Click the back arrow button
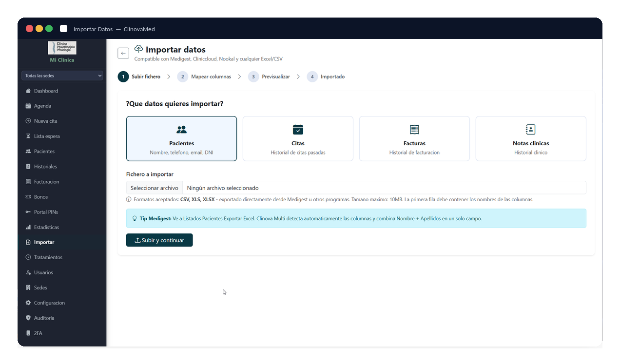The image size is (620, 364). click(123, 53)
